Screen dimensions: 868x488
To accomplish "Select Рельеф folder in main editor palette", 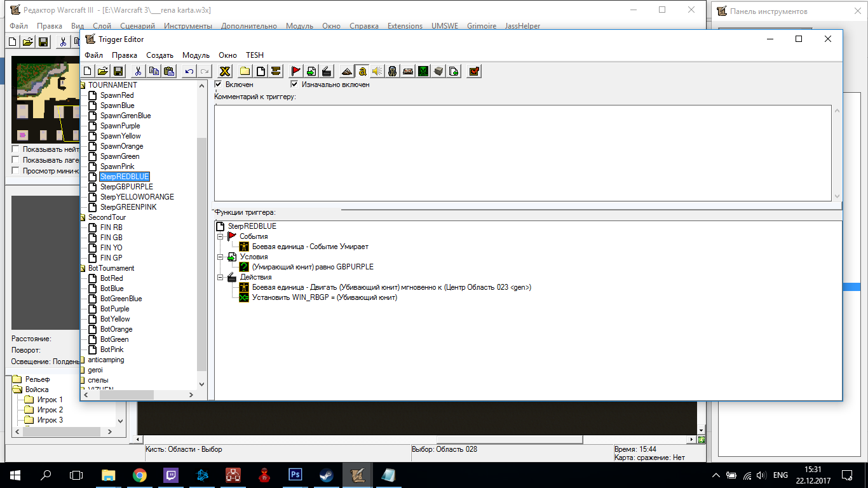I will click(38, 379).
